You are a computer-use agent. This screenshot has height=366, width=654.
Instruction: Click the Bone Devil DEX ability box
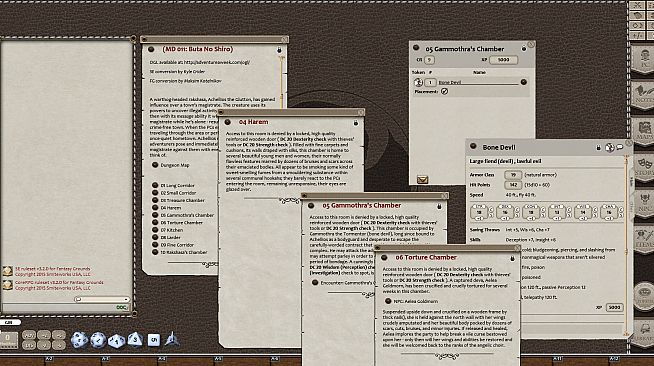point(505,212)
